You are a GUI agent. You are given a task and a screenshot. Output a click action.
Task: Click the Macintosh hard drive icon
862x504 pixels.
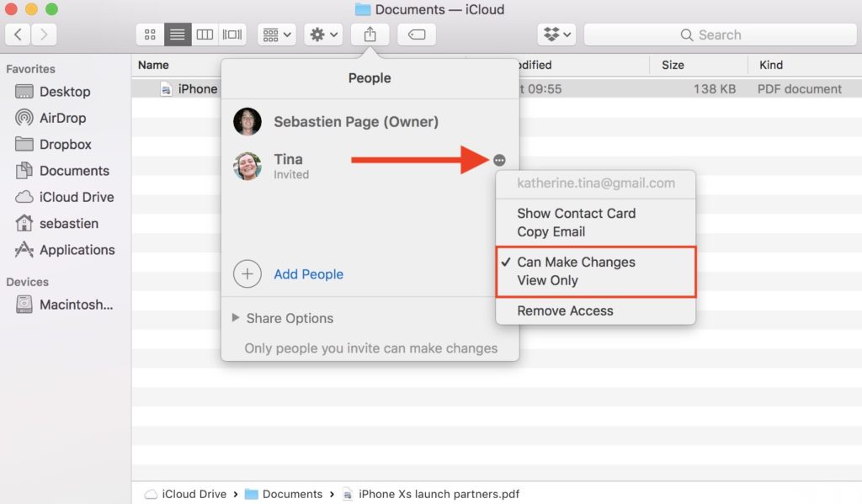coord(24,305)
